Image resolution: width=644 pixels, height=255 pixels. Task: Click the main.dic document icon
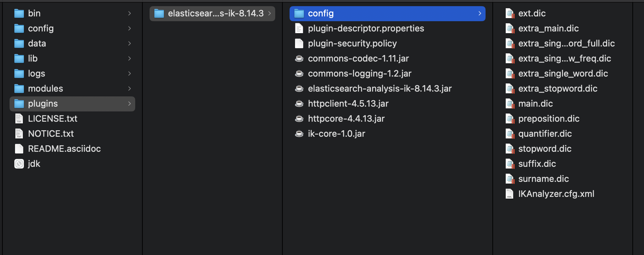[509, 104]
